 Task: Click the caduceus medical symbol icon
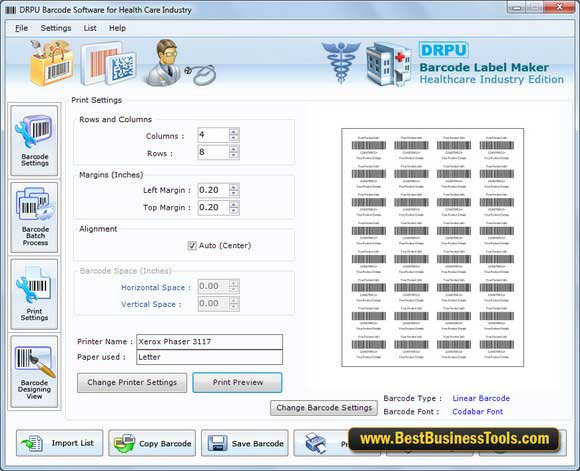pos(341,62)
